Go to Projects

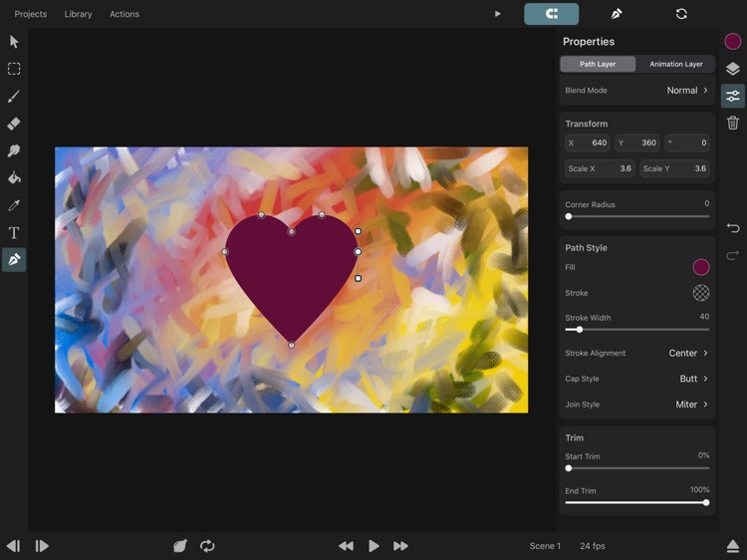[30, 14]
